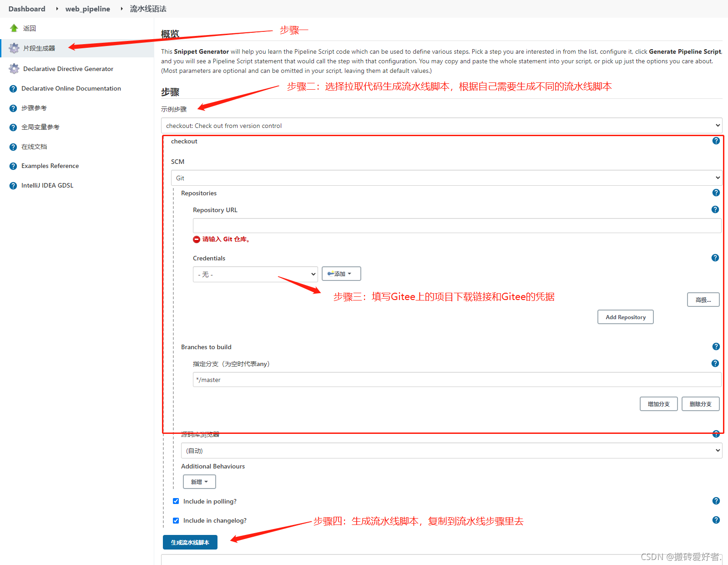Click the gear icon for 片段生成器

14,48
